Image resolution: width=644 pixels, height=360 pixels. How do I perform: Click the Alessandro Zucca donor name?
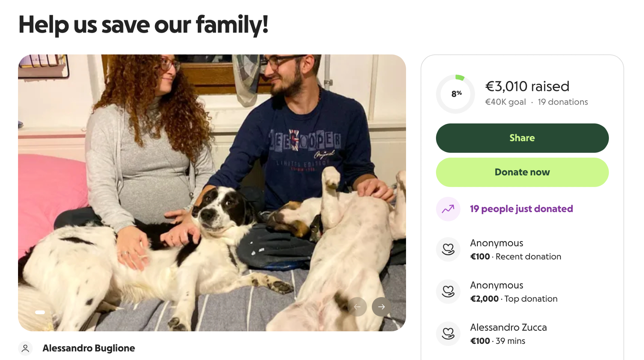pyautogui.click(x=508, y=327)
